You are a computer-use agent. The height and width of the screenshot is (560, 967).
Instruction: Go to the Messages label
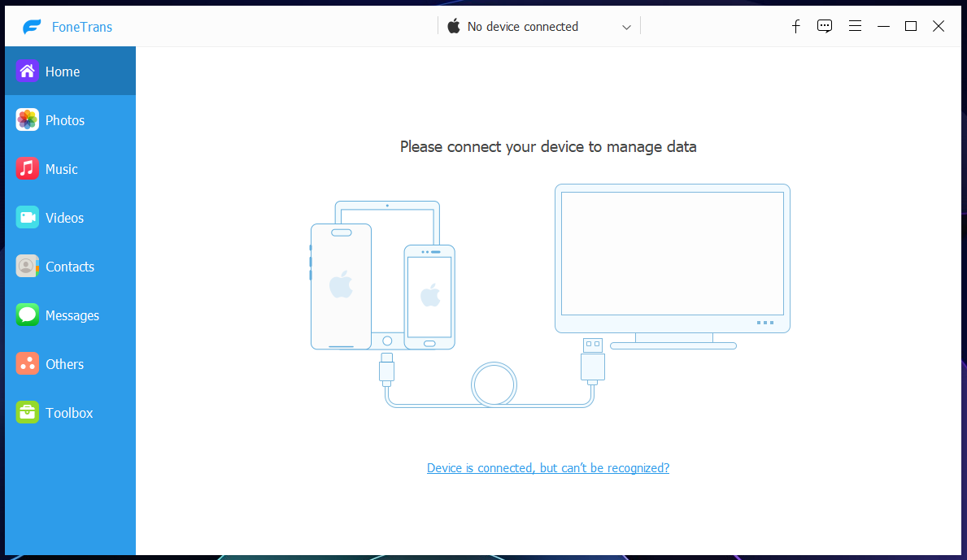pos(72,315)
